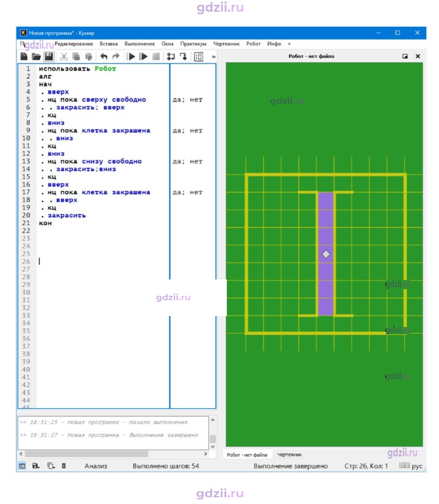Paste from the clipboard

[x=88, y=57]
